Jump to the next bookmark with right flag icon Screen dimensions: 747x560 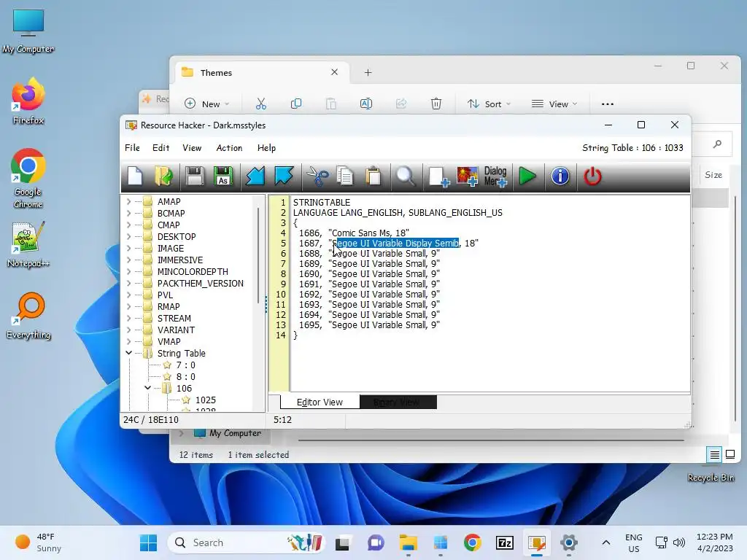(284, 176)
